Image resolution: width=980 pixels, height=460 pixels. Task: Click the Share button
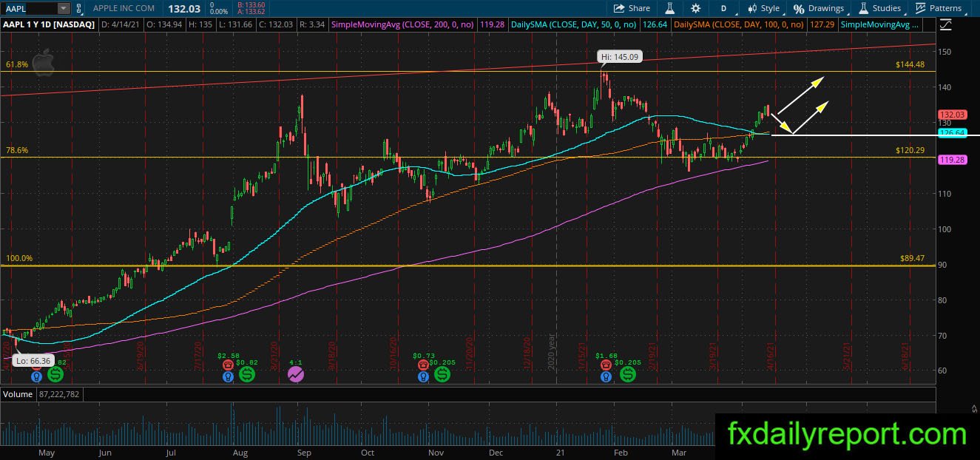click(632, 8)
